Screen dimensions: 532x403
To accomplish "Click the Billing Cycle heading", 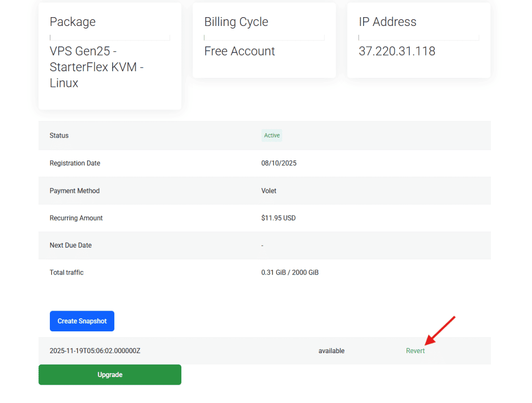I will [x=236, y=22].
